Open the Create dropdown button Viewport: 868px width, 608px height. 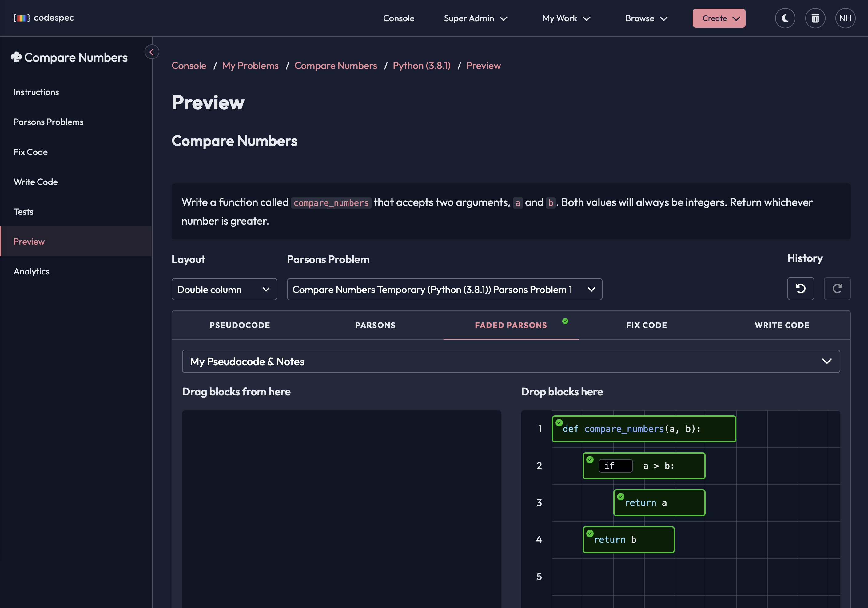pos(719,18)
